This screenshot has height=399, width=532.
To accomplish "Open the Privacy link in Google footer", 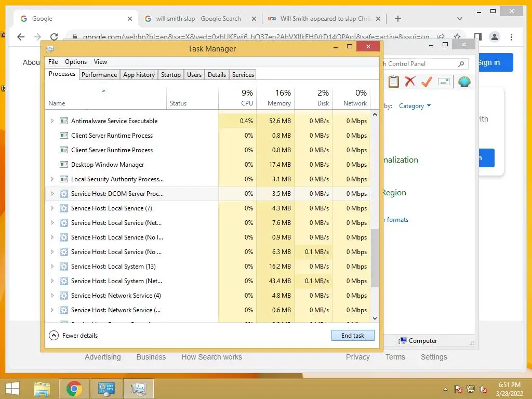I will coord(357,357).
